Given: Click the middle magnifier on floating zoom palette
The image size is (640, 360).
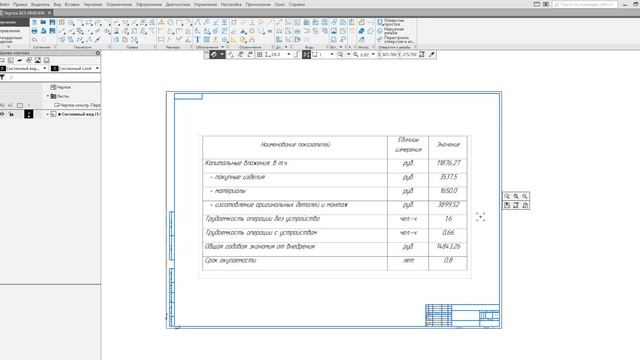Looking at the screenshot, I should tap(516, 196).
